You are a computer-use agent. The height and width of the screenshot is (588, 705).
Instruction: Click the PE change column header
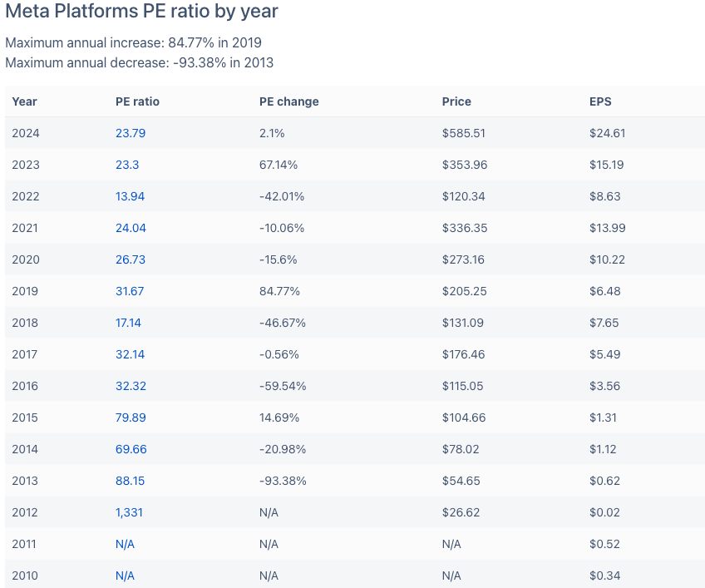pyautogui.click(x=289, y=101)
